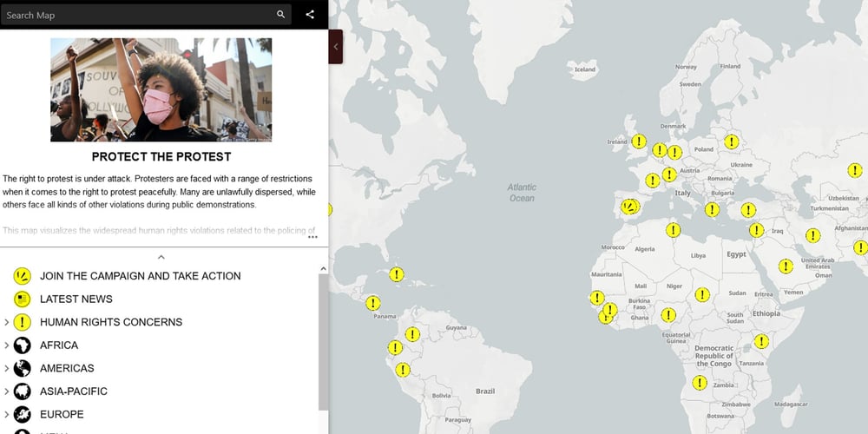This screenshot has height=434, width=868.
Task: Hide the sidebar using the collapse arrow
Action: [x=336, y=46]
